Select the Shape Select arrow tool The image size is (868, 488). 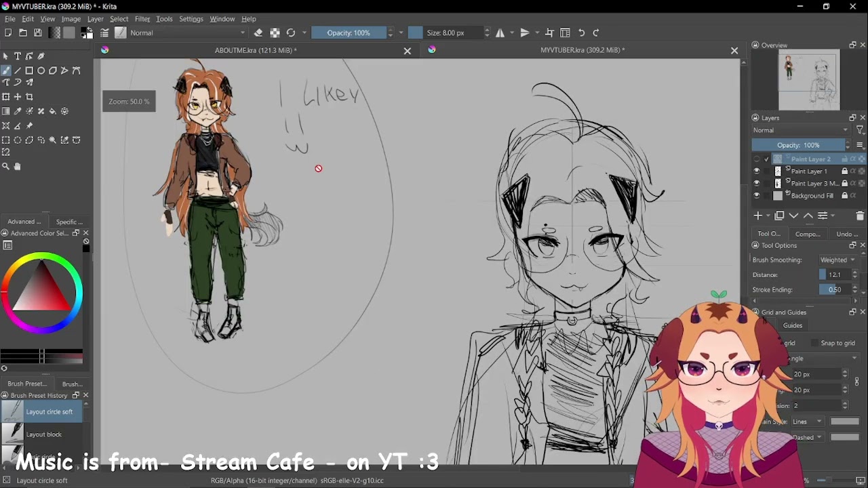tap(6, 56)
